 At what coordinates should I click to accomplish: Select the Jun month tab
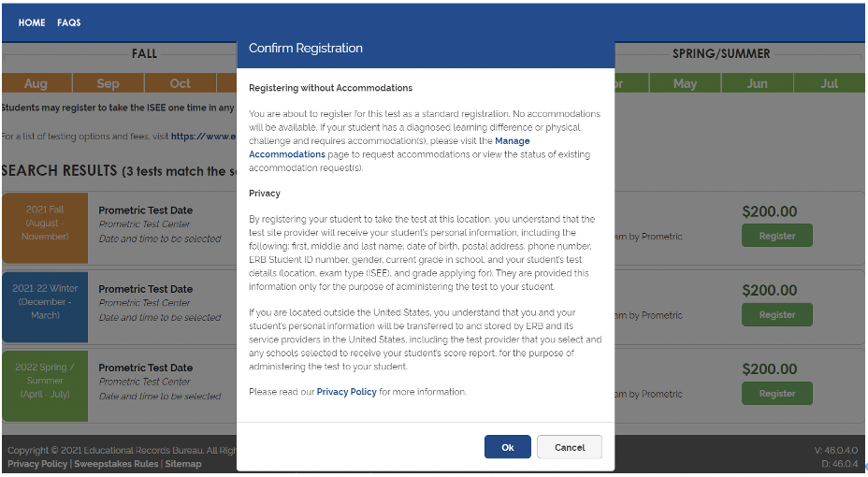click(x=757, y=83)
